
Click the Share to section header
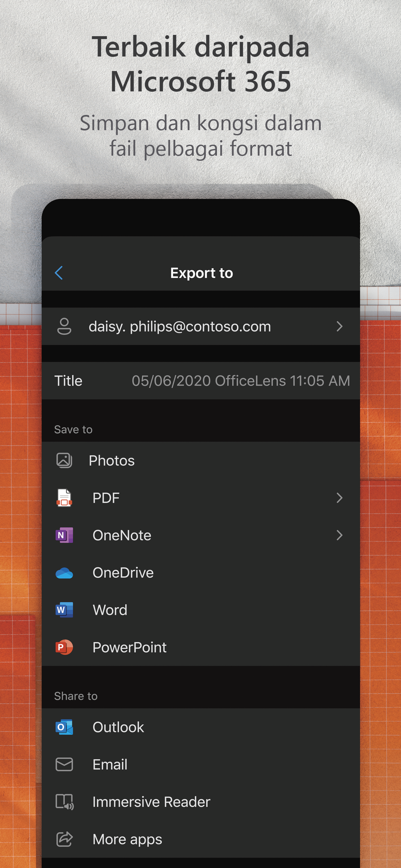click(x=76, y=696)
